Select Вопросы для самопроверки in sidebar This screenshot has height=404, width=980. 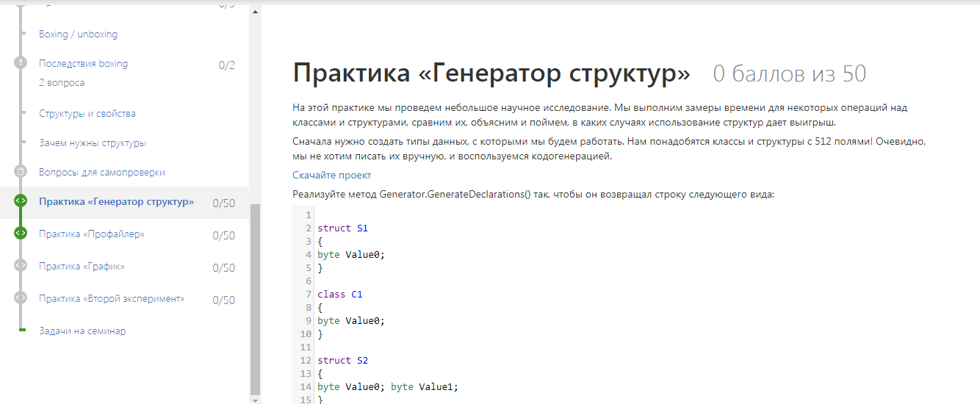101,173
